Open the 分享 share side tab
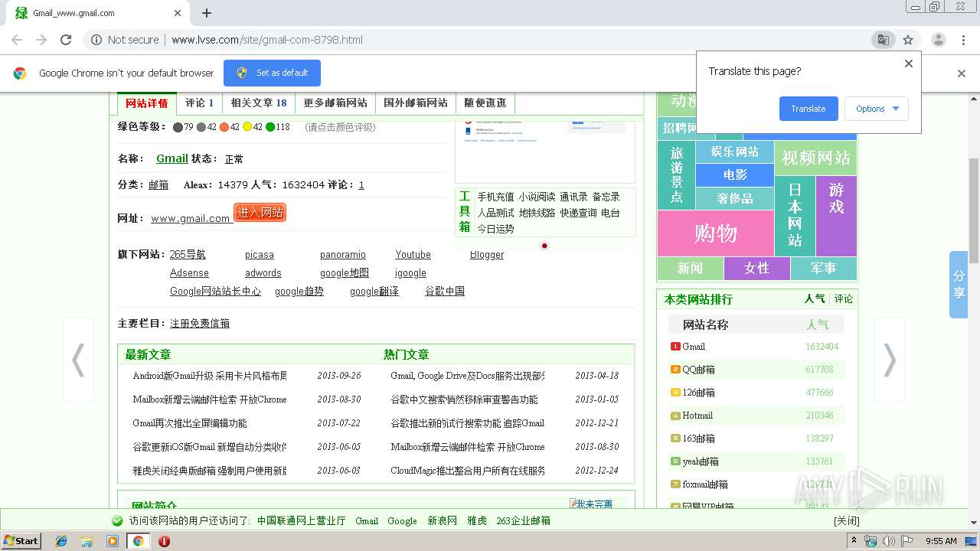Screen dimensions: 980x551 click(959, 284)
